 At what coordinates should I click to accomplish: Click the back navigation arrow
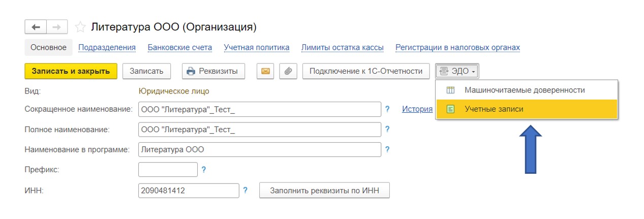coord(36,27)
